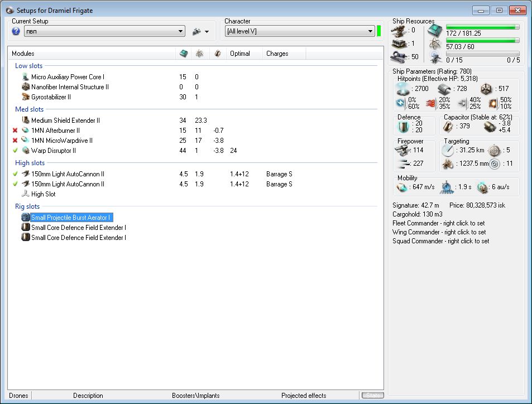Viewport: 532px width, 404px height.
Task: Click the empty High Slot icon
Action: 26,194
